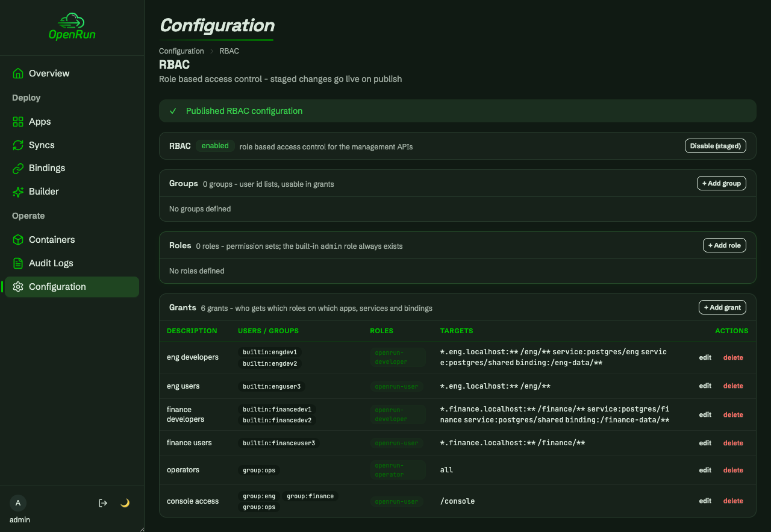Image resolution: width=771 pixels, height=532 pixels.
Task: Click the builtin:financedev1 user tag
Action: (277, 409)
